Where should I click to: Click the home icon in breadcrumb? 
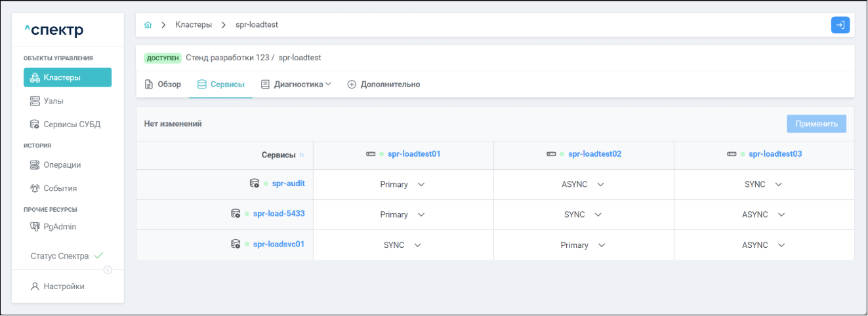(x=148, y=25)
